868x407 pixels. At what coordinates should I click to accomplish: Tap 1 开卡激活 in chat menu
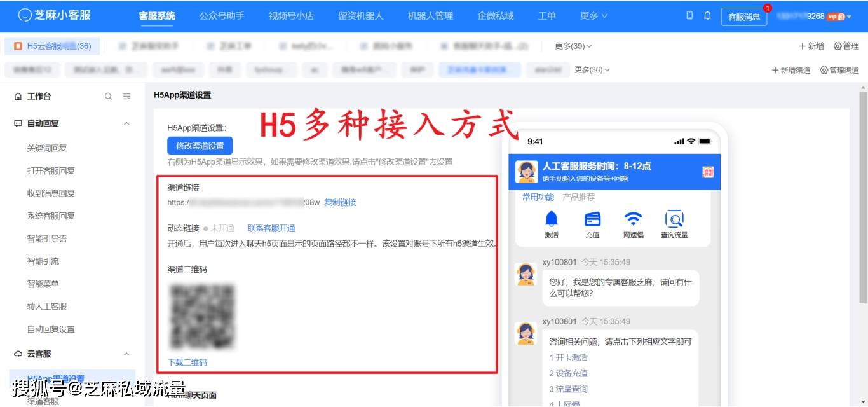(x=568, y=357)
